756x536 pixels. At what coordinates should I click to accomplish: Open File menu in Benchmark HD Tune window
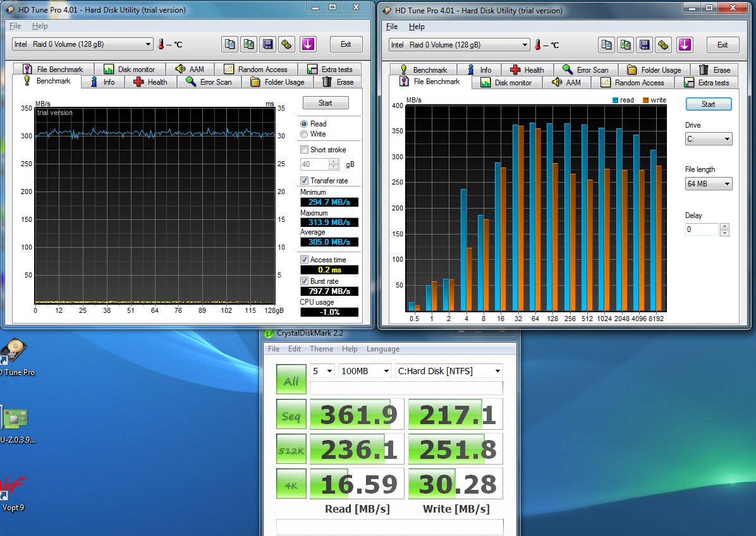[x=15, y=26]
